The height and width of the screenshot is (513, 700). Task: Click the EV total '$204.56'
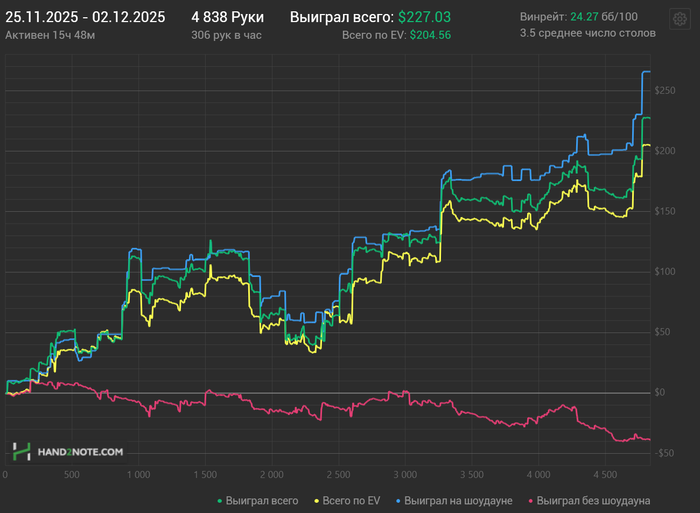pyautogui.click(x=430, y=35)
